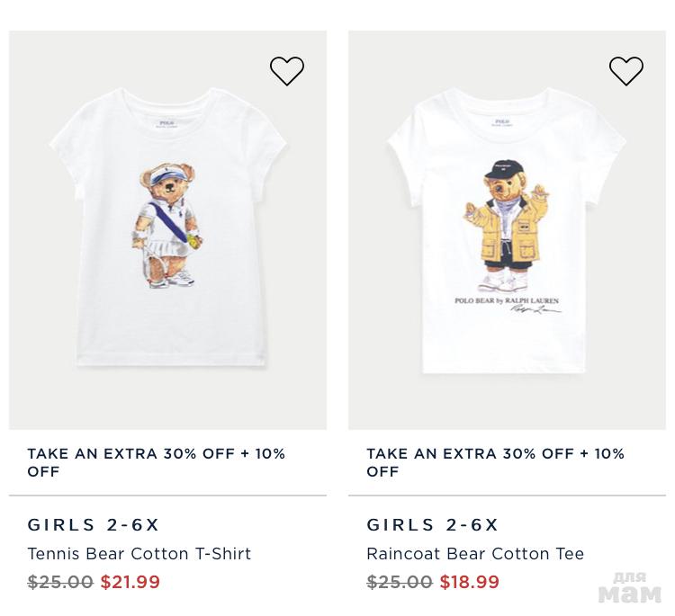The width and height of the screenshot is (675, 616).
Task: Click the crossed-out $25.00 price of Tennis Bear
Action: (60, 582)
